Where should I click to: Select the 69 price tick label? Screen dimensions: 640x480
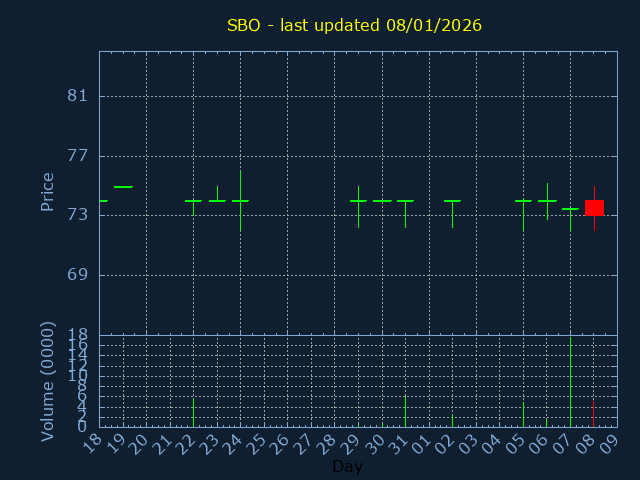[x=78, y=275]
